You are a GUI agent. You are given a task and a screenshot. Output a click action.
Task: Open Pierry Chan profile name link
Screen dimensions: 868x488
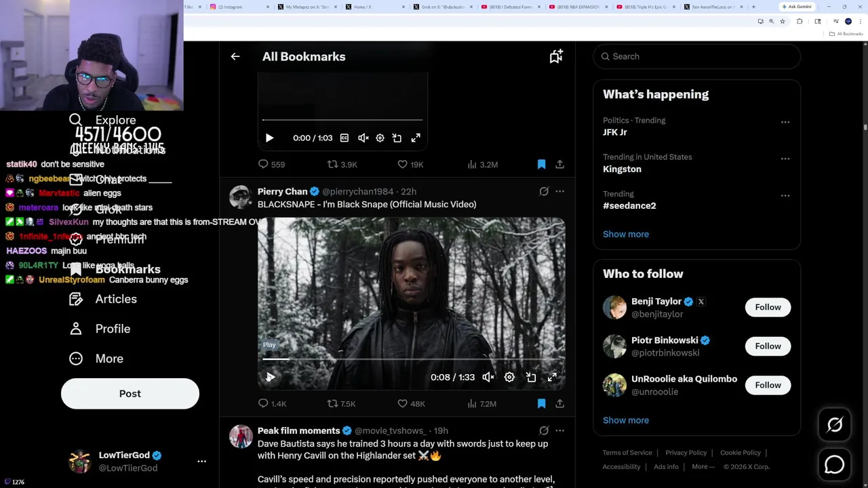click(282, 191)
